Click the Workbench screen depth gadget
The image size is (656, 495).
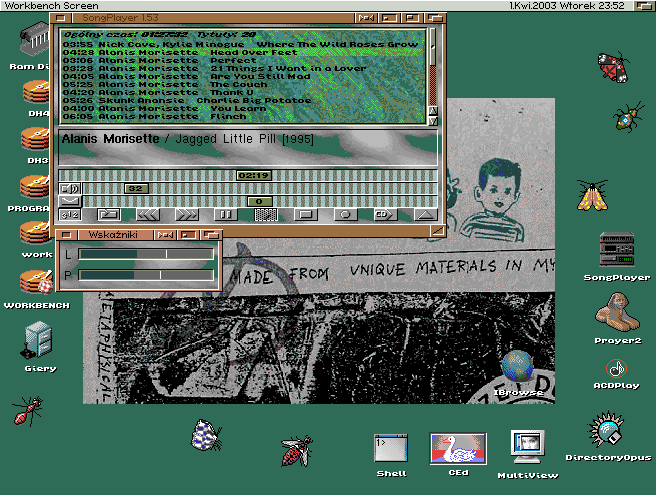pyautogui.click(x=644, y=5)
